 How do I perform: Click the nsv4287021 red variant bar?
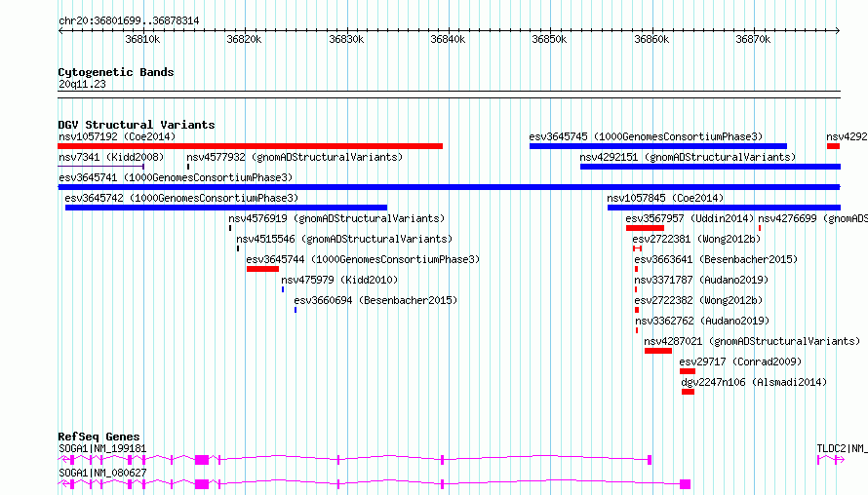[x=658, y=351]
